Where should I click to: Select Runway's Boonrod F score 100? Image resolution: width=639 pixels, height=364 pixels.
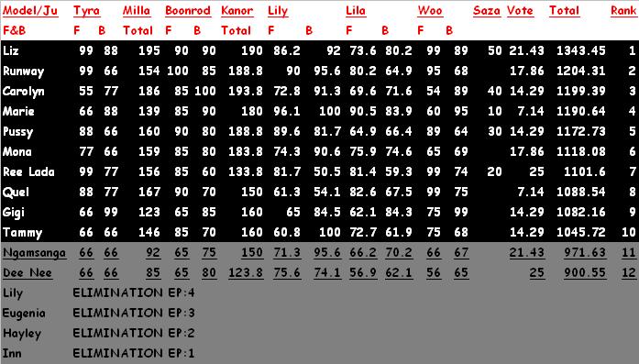click(178, 71)
